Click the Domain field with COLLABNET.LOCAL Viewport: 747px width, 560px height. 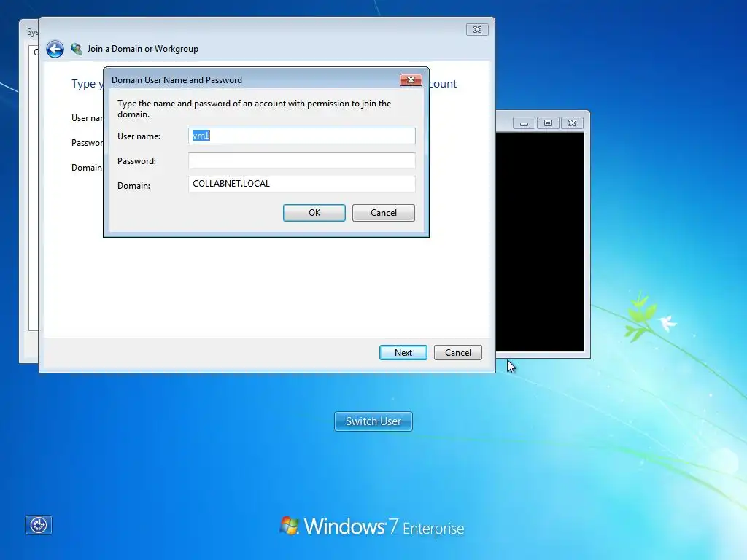[301, 184]
